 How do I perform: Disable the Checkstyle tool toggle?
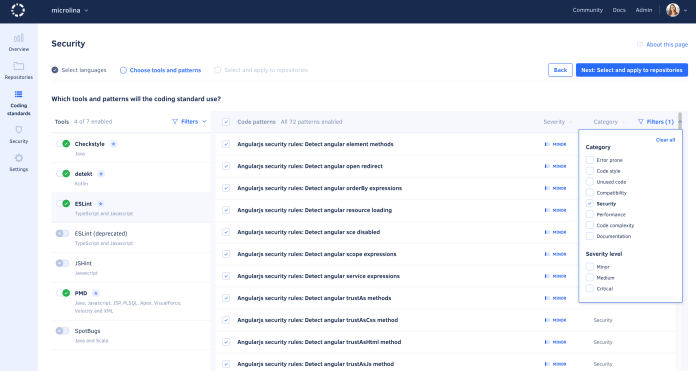tap(63, 144)
